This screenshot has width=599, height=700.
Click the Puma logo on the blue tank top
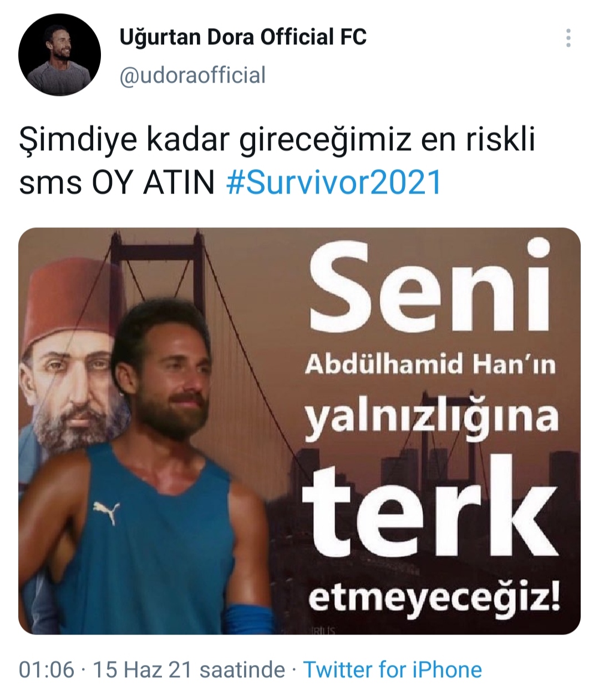pos(106,513)
